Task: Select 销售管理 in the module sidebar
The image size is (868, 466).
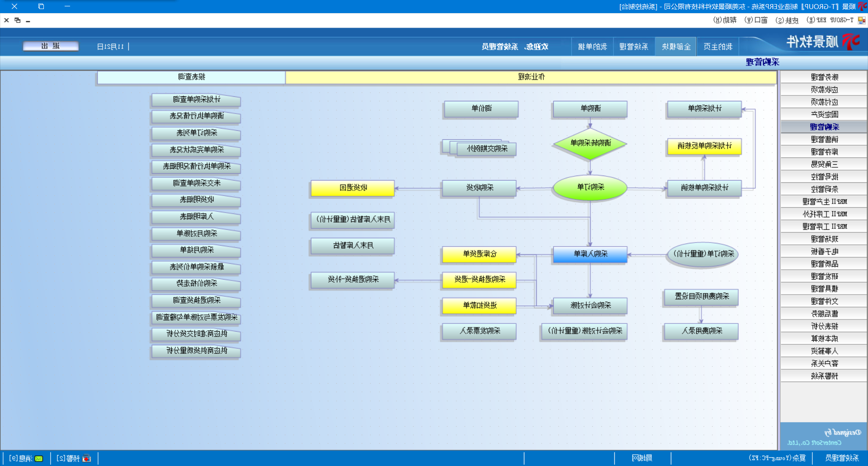Action: point(824,139)
